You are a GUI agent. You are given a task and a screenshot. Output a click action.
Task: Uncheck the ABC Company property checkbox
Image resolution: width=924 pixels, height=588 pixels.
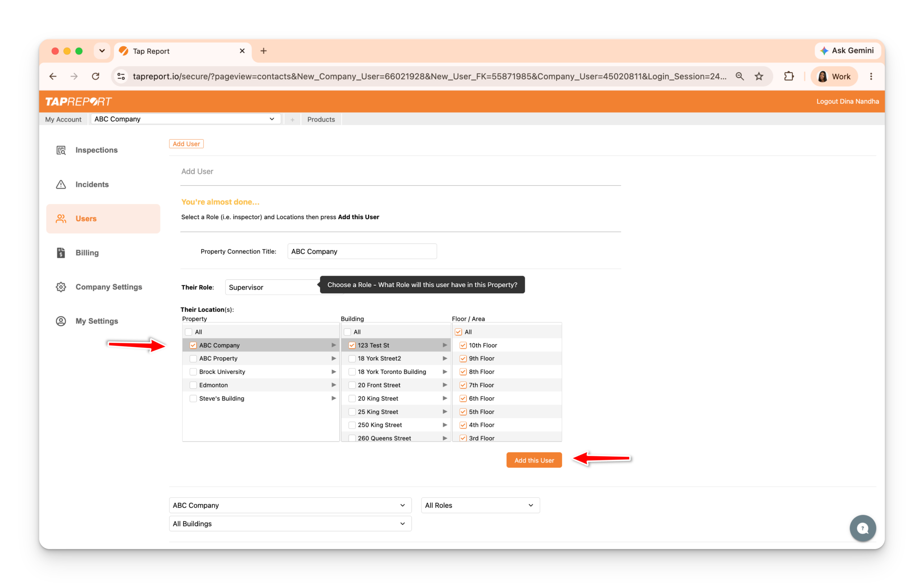[193, 345]
